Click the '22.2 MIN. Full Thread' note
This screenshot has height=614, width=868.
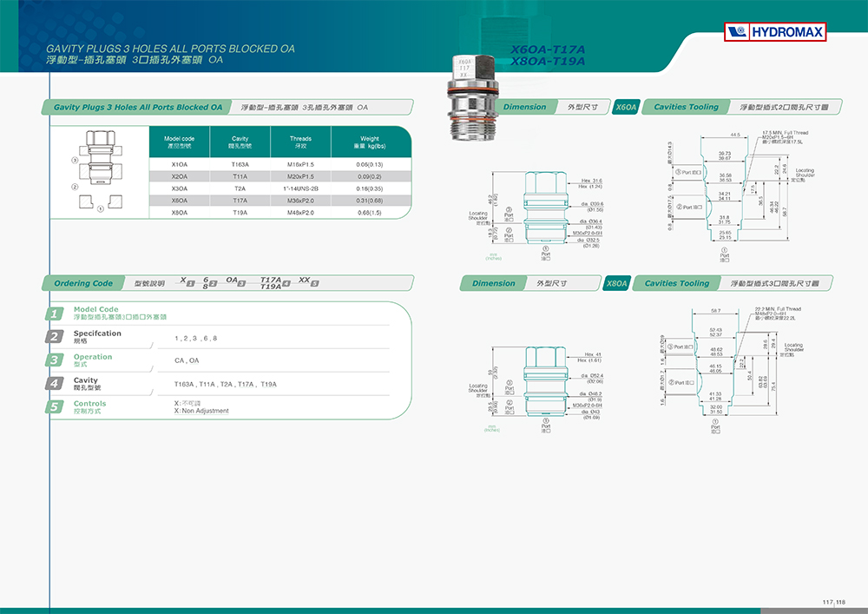[778, 309]
